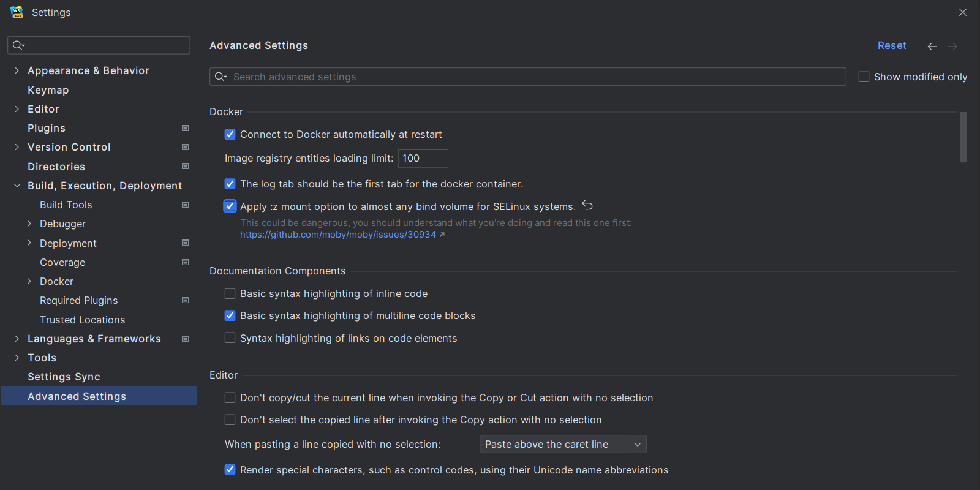Select Keymap in the settings sidebar
980x490 pixels.
tap(48, 90)
